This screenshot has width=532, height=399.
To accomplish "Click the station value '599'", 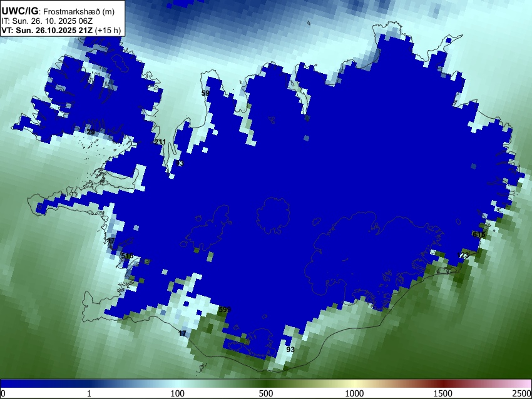I will [225, 310].
